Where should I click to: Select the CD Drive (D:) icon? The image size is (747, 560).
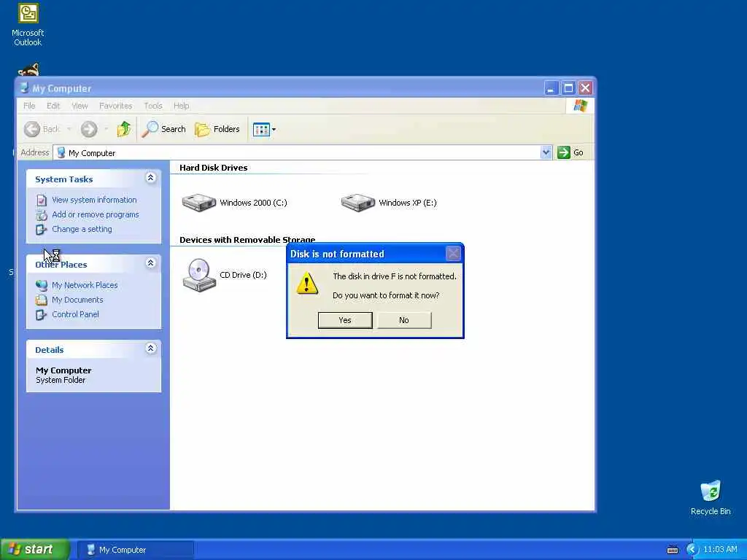point(199,275)
